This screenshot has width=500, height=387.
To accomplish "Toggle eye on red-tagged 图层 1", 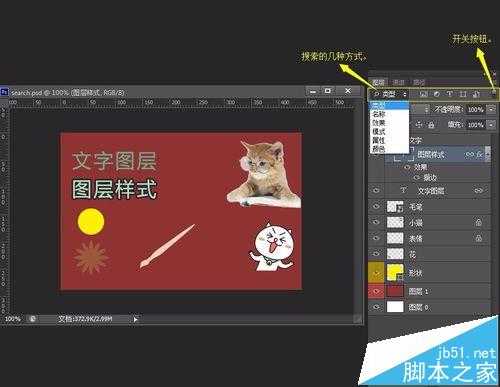I will (x=376, y=291).
